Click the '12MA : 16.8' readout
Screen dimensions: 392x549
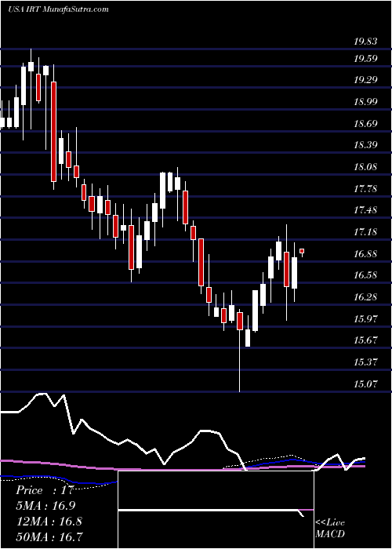click(49, 522)
